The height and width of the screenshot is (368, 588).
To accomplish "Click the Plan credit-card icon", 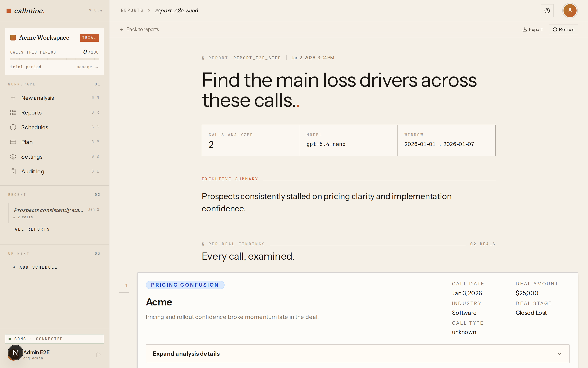I will [x=13, y=142].
